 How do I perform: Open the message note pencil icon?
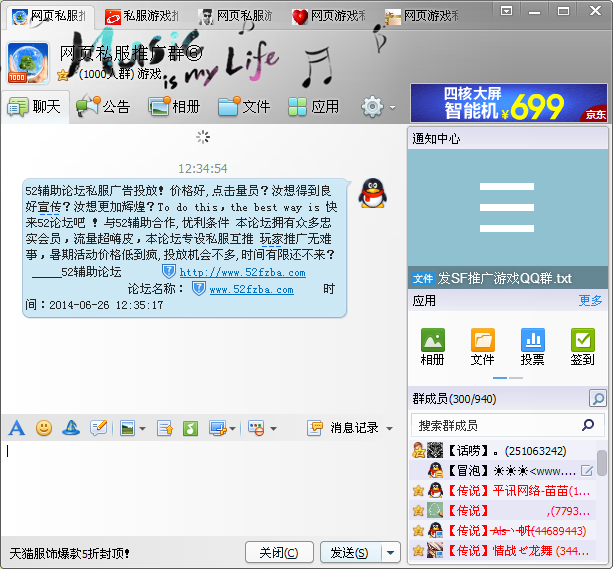pyautogui.click(x=98, y=428)
